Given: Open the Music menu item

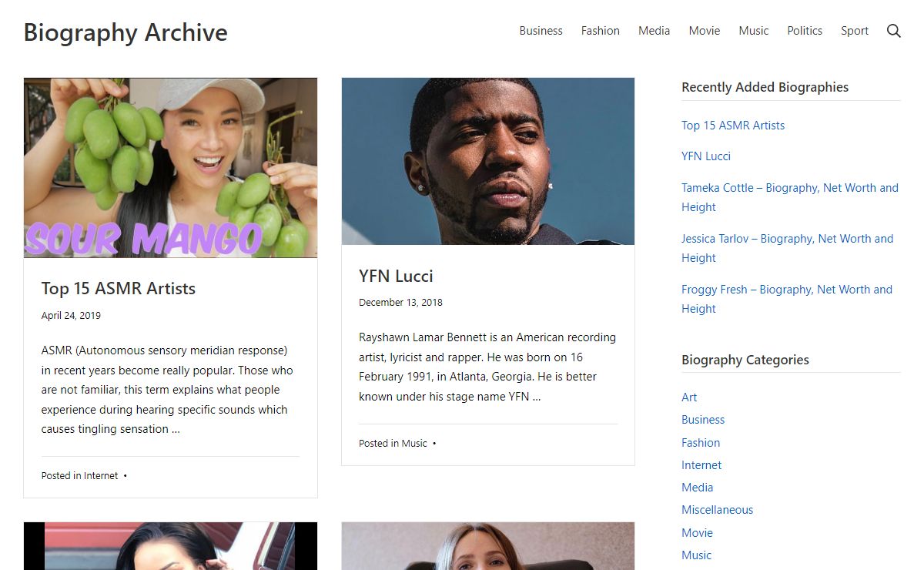Looking at the screenshot, I should pyautogui.click(x=754, y=31).
